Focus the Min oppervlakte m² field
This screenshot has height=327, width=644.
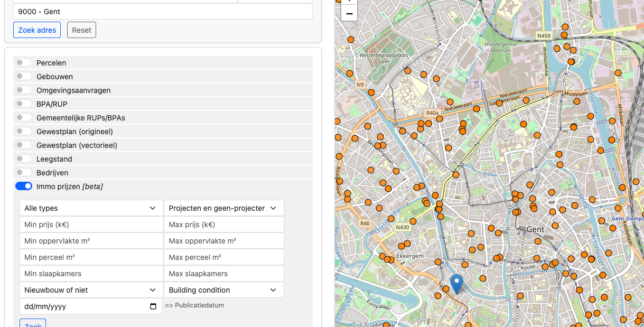[91, 241]
